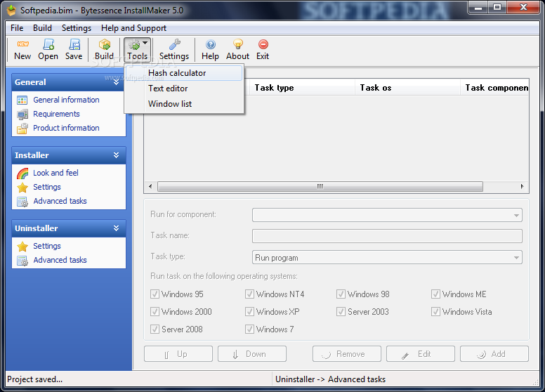Click the Help question-mark toolbar icon
The width and height of the screenshot is (545, 392).
210,44
